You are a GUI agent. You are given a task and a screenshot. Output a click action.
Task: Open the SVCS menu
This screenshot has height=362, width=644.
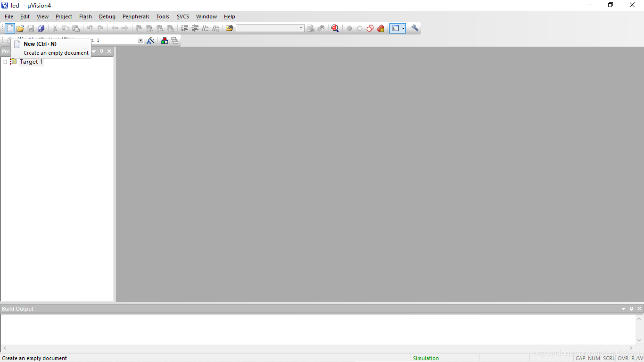(x=183, y=16)
